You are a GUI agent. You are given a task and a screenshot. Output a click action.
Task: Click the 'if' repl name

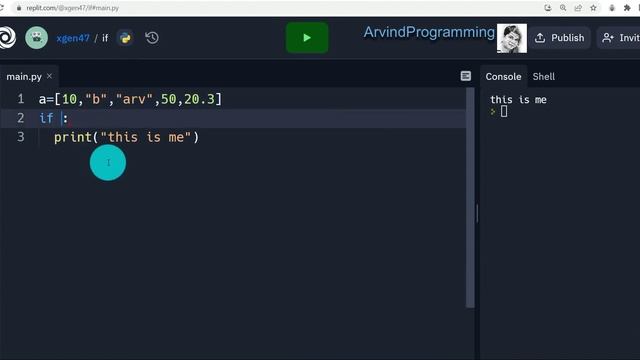(105, 38)
